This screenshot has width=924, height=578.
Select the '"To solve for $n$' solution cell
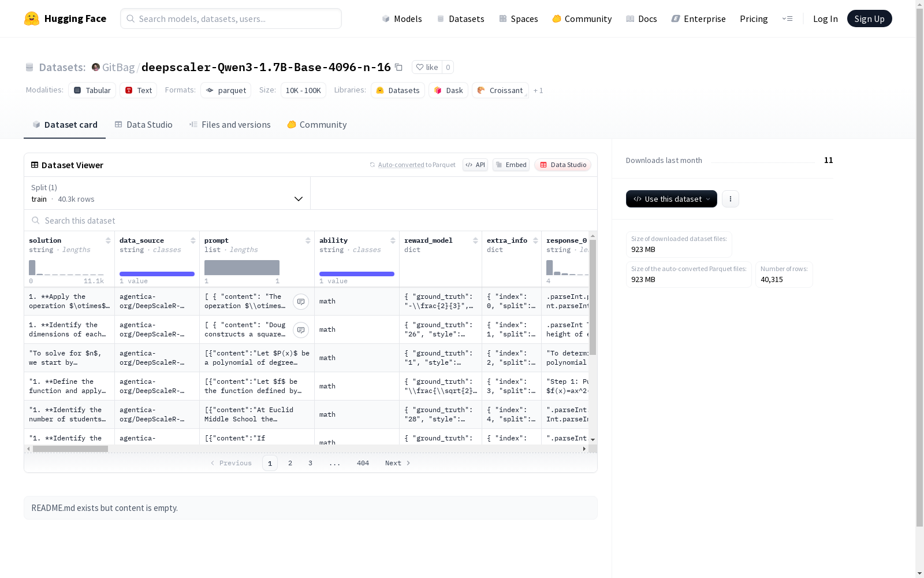pos(69,358)
